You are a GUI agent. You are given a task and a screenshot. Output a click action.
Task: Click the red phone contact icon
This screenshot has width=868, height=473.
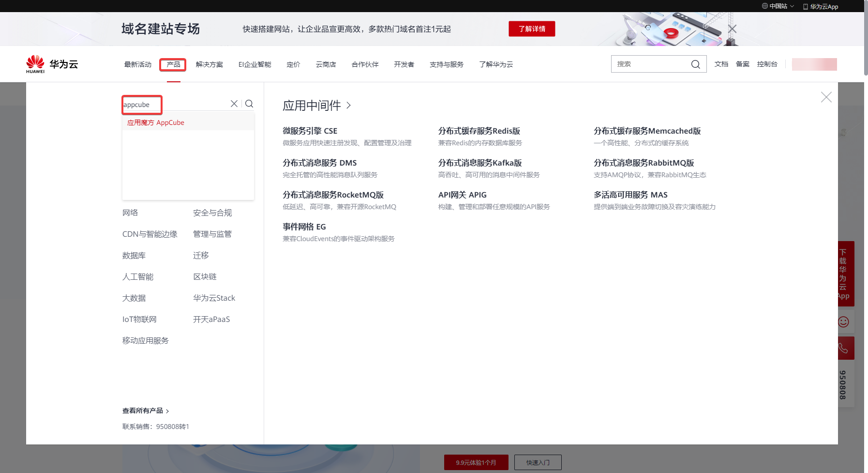[843, 348]
